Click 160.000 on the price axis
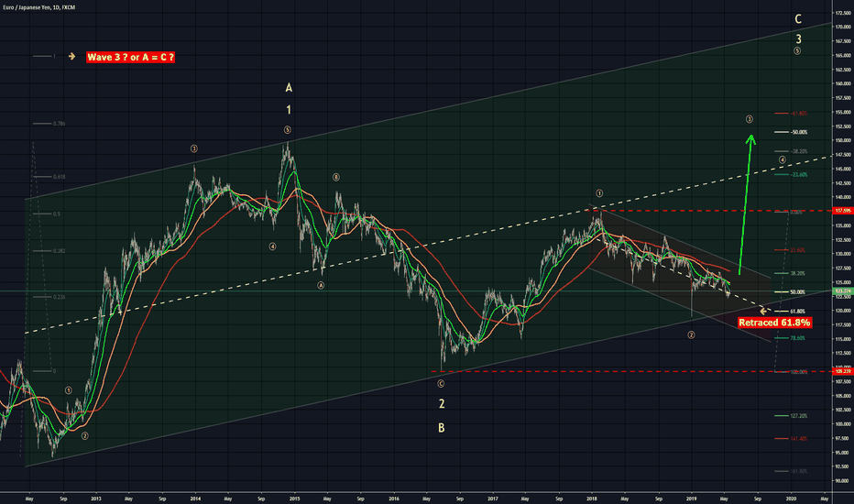The image size is (854, 504). point(844,83)
